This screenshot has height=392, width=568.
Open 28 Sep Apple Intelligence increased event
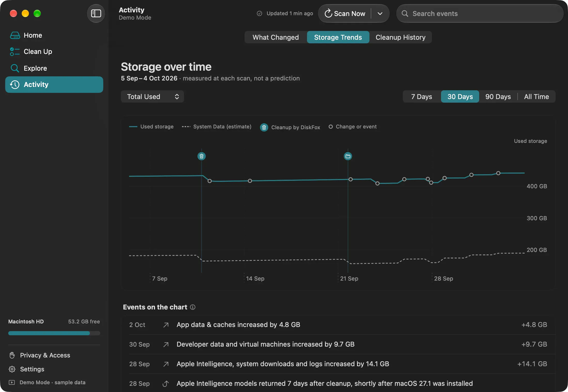[338, 364]
